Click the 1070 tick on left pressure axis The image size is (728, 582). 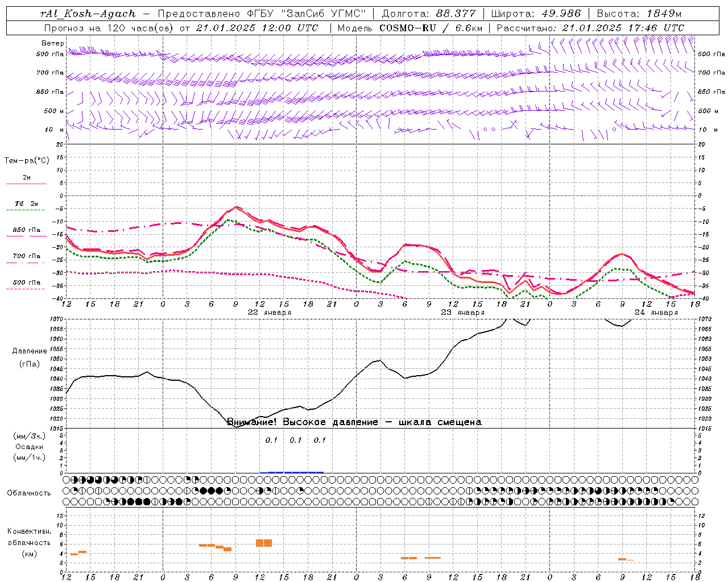pos(57,319)
